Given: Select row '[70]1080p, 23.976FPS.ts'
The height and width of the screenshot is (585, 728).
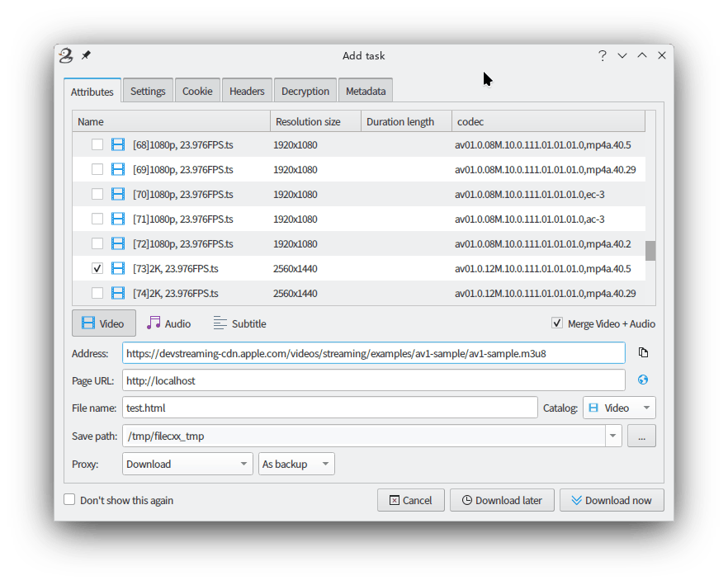Looking at the screenshot, I should (x=359, y=194).
